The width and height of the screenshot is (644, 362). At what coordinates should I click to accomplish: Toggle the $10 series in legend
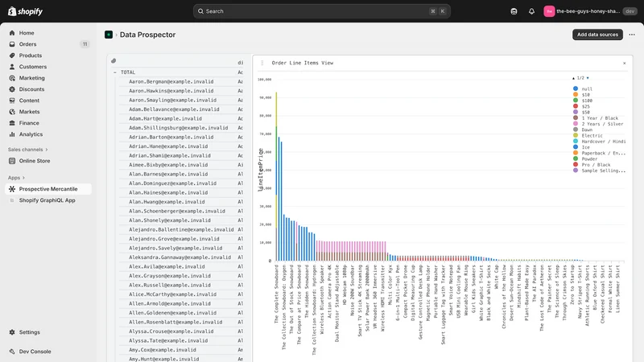(581, 94)
